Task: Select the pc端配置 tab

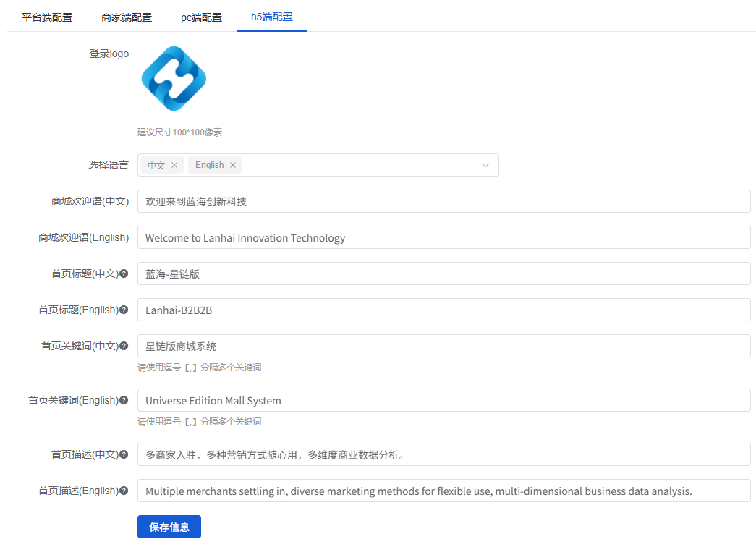Action: point(201,17)
